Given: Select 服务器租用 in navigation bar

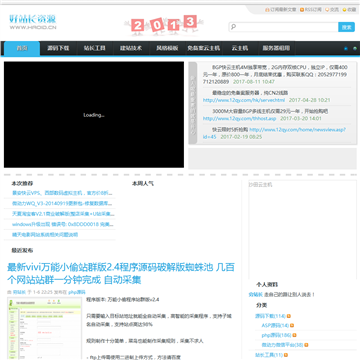Looking at the screenshot, I should [x=276, y=48].
